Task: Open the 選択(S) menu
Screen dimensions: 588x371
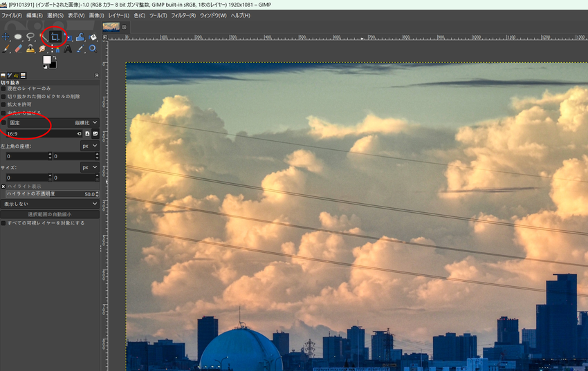Action: pyautogui.click(x=55, y=15)
